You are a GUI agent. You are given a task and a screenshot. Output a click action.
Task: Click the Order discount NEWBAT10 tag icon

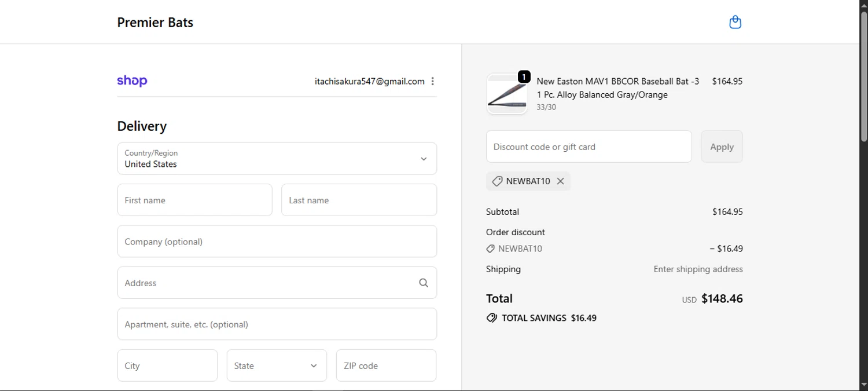(490, 249)
